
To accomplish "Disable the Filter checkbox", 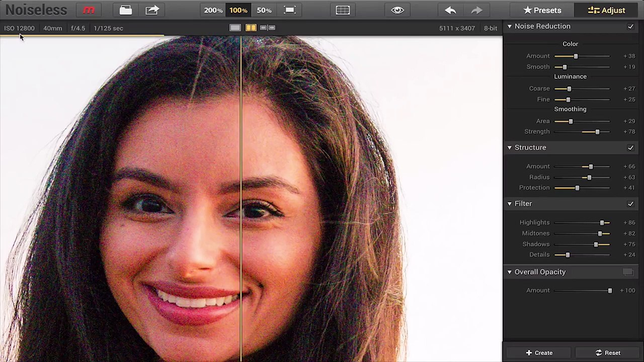I will pyautogui.click(x=630, y=204).
